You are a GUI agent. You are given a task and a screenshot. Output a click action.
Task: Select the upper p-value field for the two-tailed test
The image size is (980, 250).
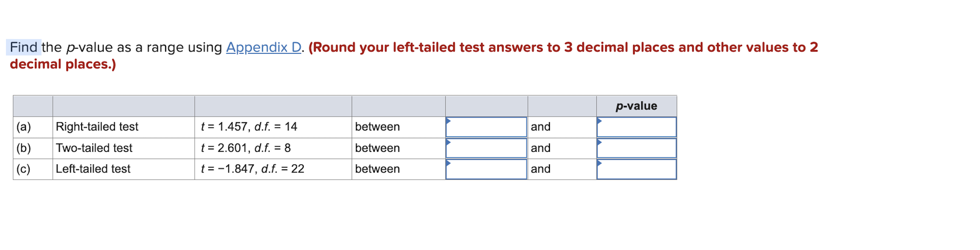coord(636,148)
